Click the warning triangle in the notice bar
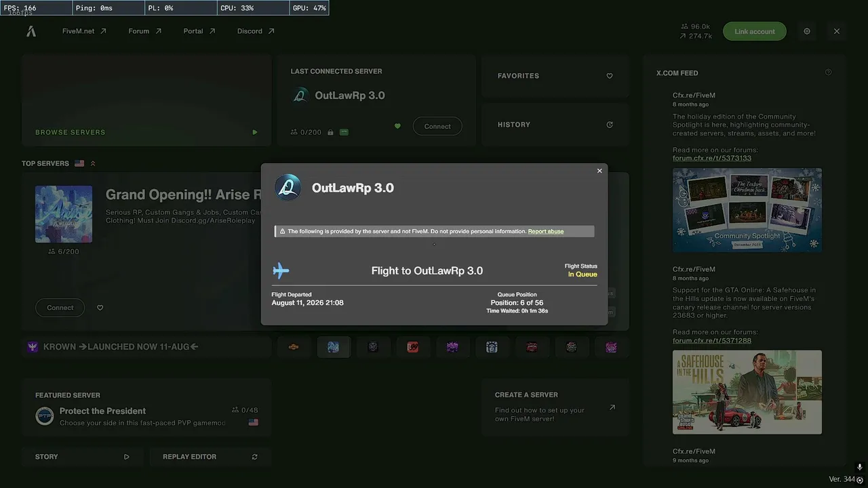 [282, 232]
